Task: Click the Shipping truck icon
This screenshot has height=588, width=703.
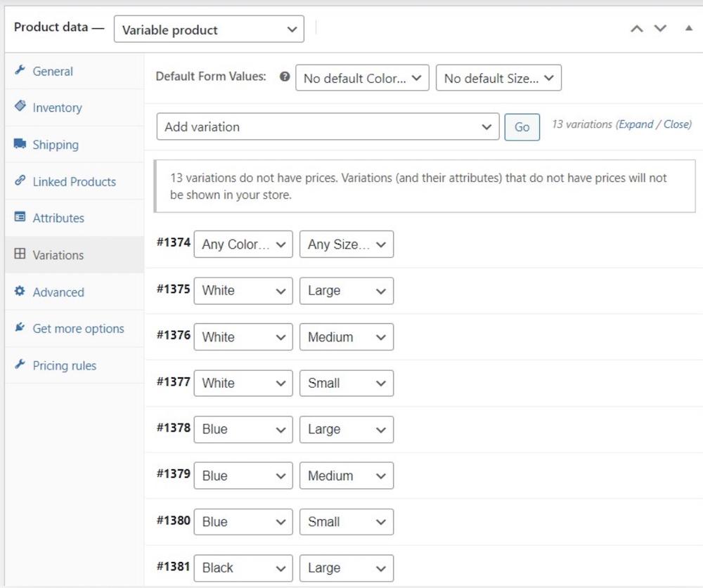Action: click(x=20, y=143)
